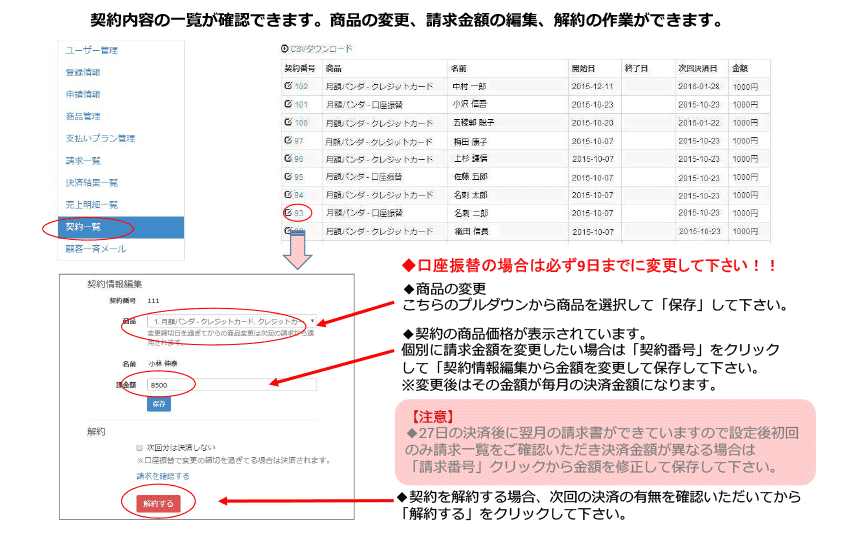The height and width of the screenshot is (540, 842).
Task: Open 商品管理 in the sidebar
Action: [x=83, y=116]
